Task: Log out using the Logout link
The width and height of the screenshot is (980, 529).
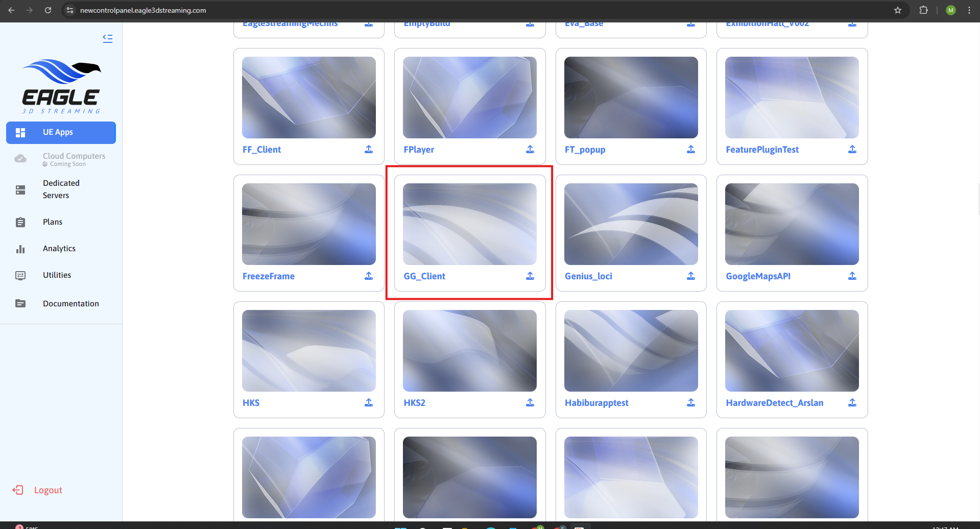Action: [47, 490]
